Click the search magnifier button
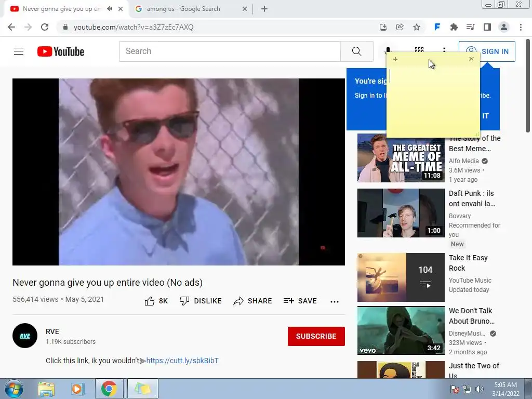This screenshot has height=399, width=532. pyautogui.click(x=356, y=51)
